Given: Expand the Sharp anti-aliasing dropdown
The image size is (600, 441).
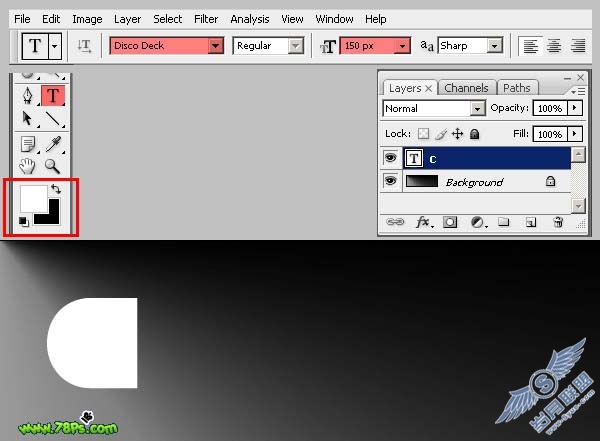Looking at the screenshot, I should [x=495, y=46].
